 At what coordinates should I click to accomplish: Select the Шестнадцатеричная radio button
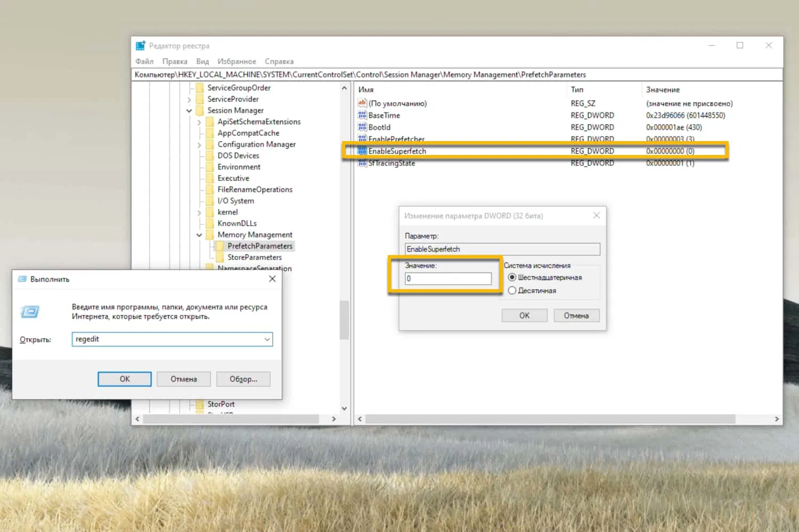coord(512,277)
